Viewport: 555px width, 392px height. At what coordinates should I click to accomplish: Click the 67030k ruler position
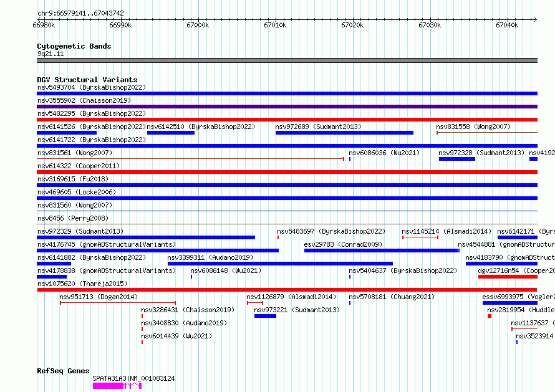(x=430, y=25)
